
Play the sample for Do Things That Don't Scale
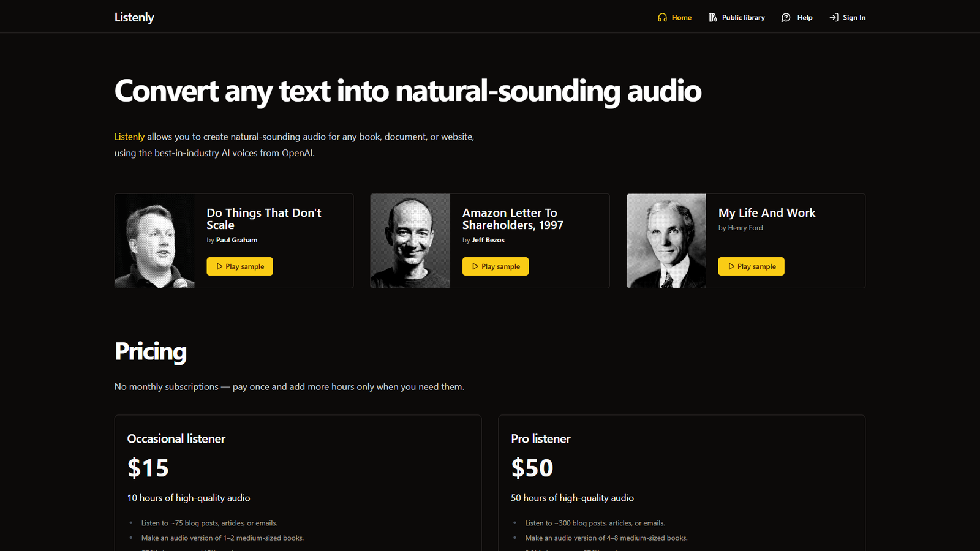click(x=239, y=266)
